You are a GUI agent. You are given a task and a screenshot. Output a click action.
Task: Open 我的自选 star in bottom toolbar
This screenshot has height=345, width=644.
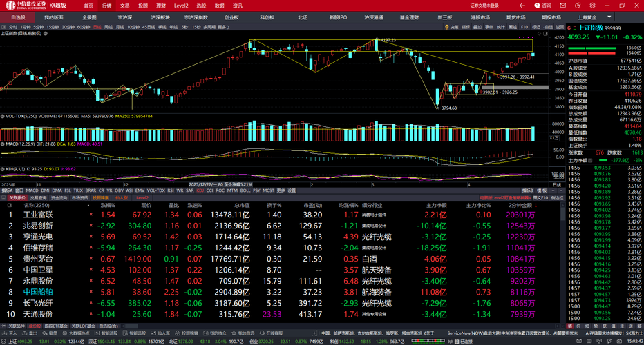243,333
